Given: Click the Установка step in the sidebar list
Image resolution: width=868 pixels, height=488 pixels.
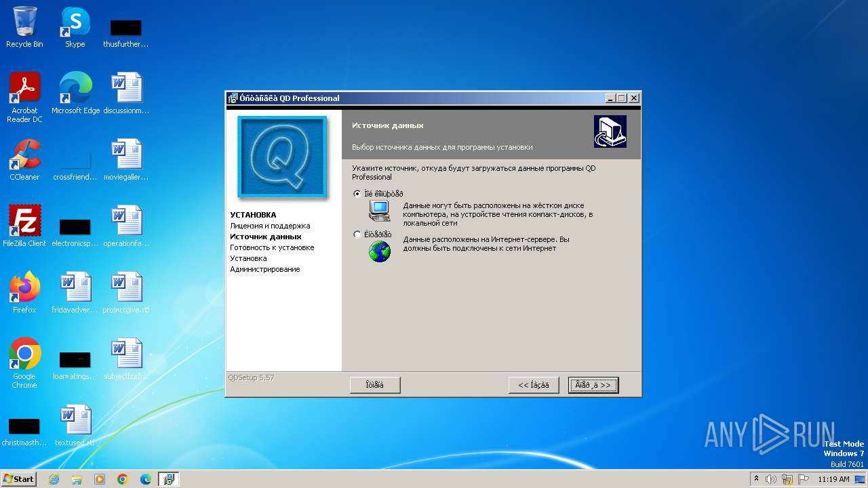Looking at the screenshot, I should click(x=248, y=258).
